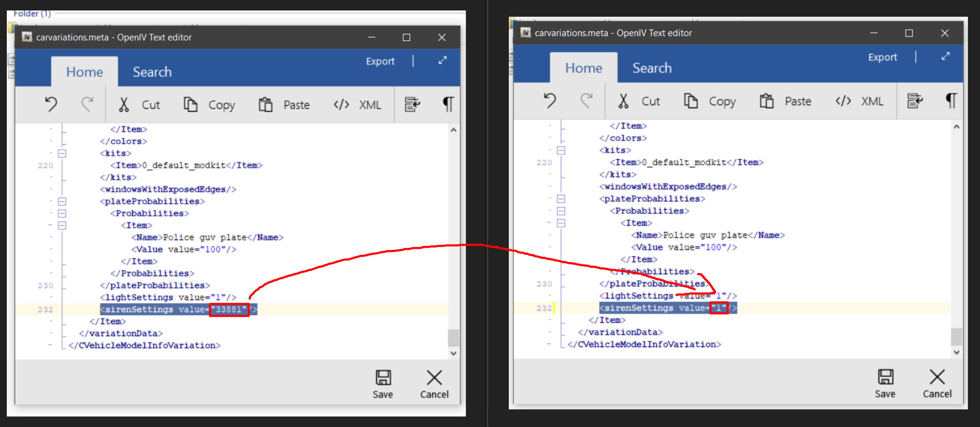The image size is (980, 427).
Task: Collapse the plateProbabilities node in left window
Action: 62,201
